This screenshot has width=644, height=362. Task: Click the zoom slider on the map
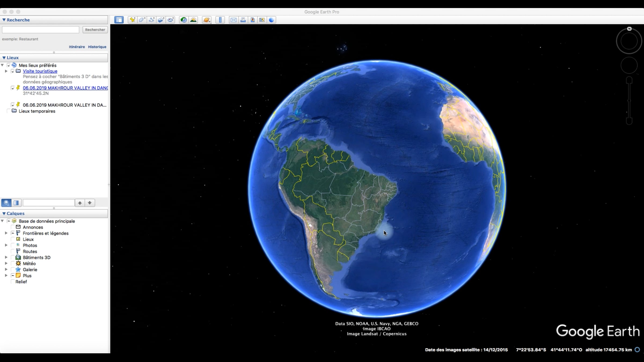click(629, 101)
